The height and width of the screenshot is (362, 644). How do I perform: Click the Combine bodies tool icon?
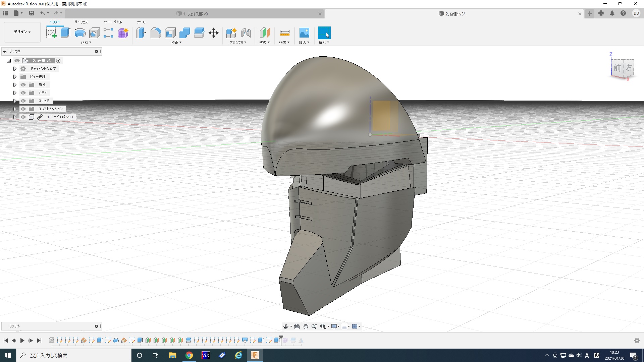coord(184,33)
